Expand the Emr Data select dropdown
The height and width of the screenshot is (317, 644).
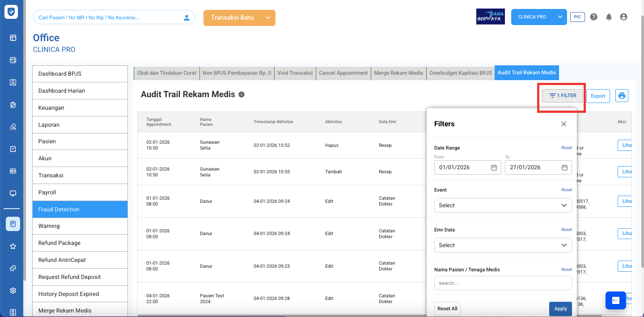pos(503,245)
